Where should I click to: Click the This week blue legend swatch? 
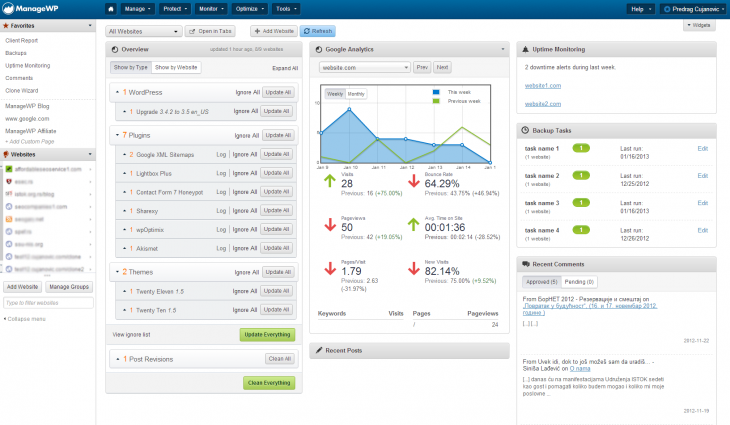(436, 92)
